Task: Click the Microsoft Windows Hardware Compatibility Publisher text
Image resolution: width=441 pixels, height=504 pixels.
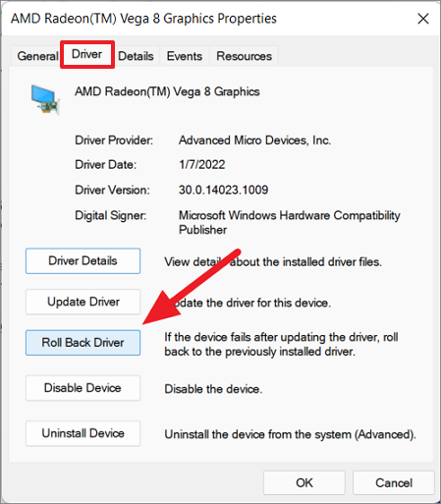Action: click(x=290, y=223)
